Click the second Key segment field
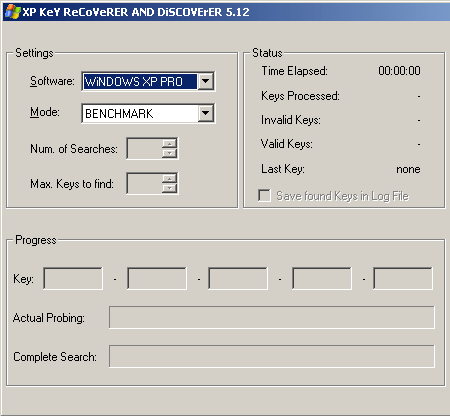Image resolution: width=450 pixels, height=416 pixels. pos(157,278)
